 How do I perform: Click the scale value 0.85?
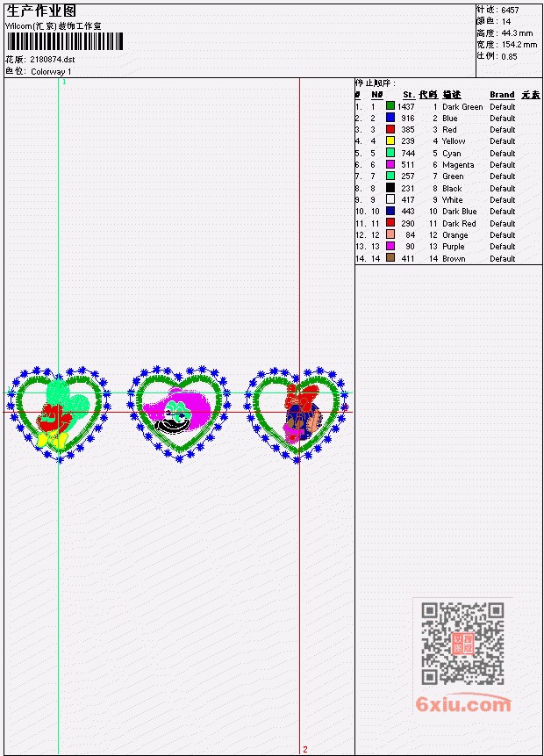pyautogui.click(x=509, y=56)
